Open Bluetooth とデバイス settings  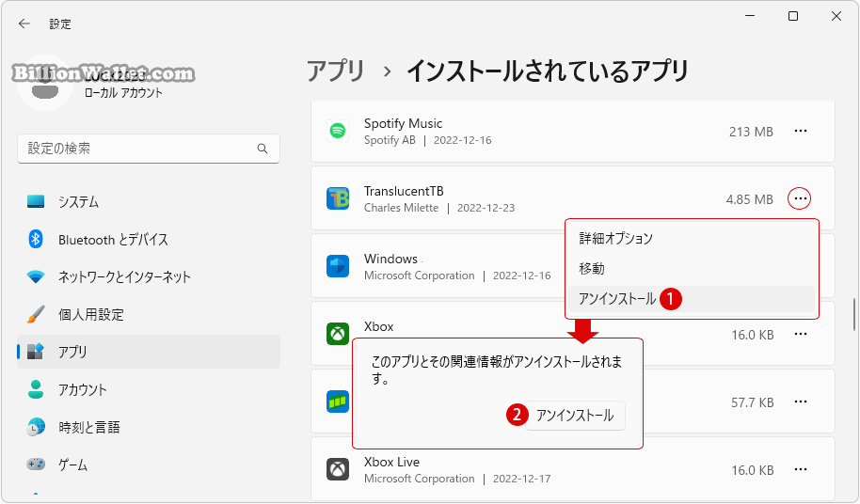click(x=149, y=240)
